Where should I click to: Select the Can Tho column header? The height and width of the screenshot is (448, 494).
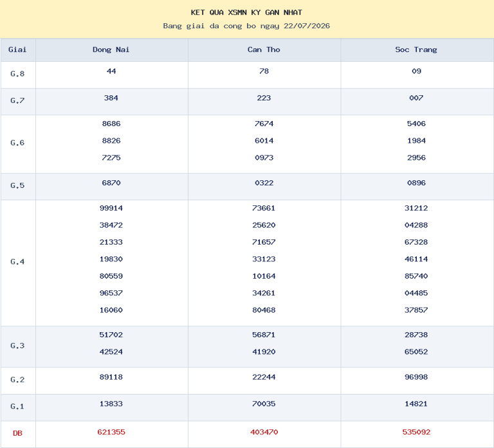[264, 50]
